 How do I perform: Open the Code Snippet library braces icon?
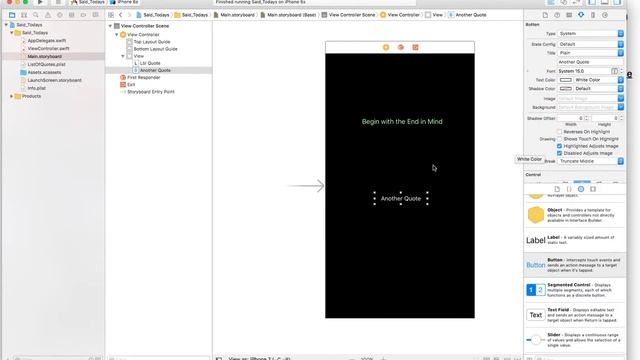[569, 189]
